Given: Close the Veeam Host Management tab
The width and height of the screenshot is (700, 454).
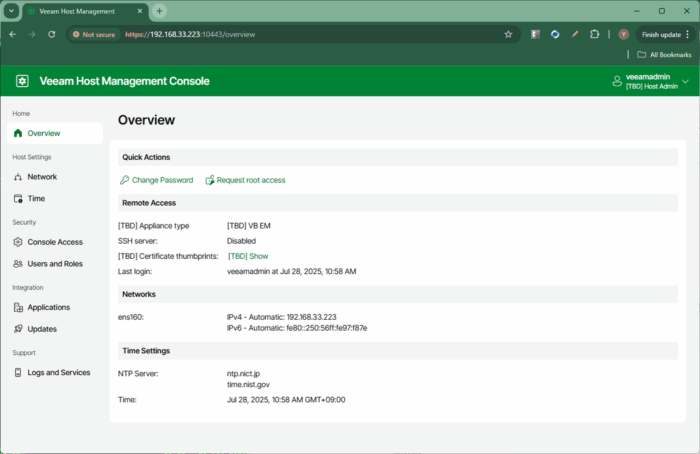Looking at the screenshot, I should coord(140,11).
